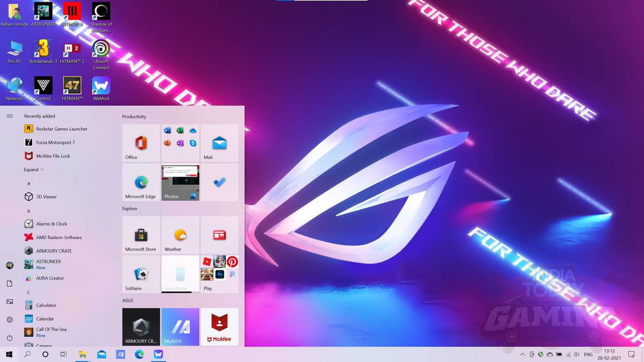Open the Microsoft Store tile
Image resolution: width=644 pixels, height=362 pixels.
pyautogui.click(x=141, y=235)
